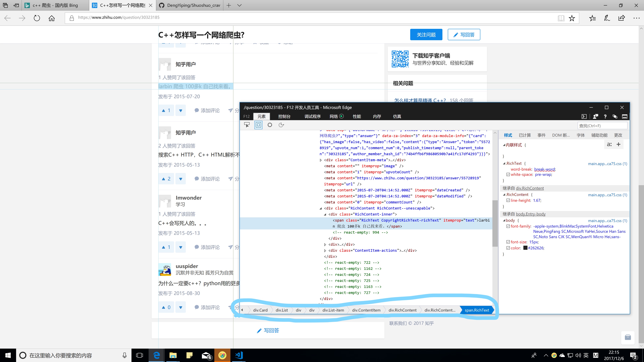
Task: Toggle the DOM element highlighting box icon
Action: click(x=258, y=125)
